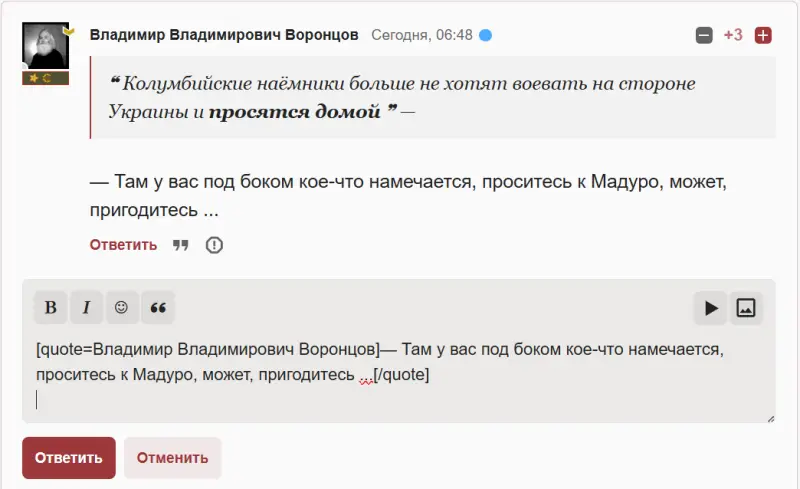Click the commenter's avatar picture
Viewport: 800px width, 489px height.
[45, 47]
